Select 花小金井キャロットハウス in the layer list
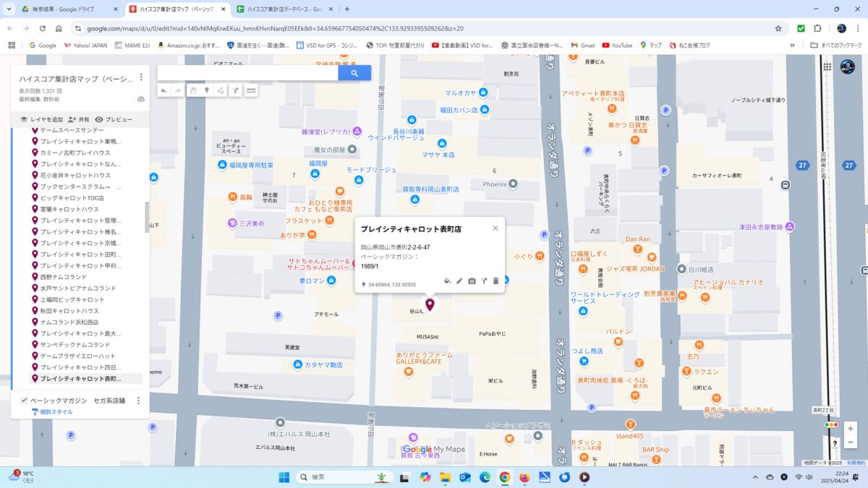Viewport: 868px width, 488px height. pos(75,175)
